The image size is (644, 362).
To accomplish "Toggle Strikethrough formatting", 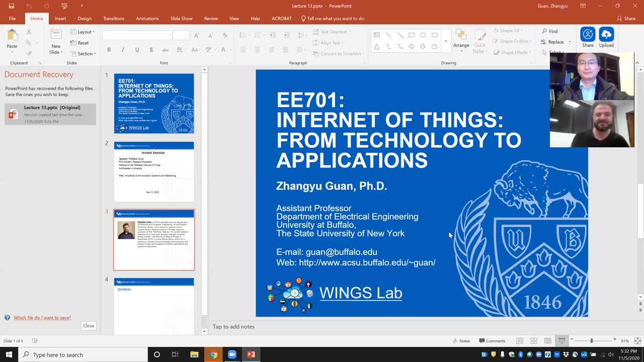I will pos(165,50).
